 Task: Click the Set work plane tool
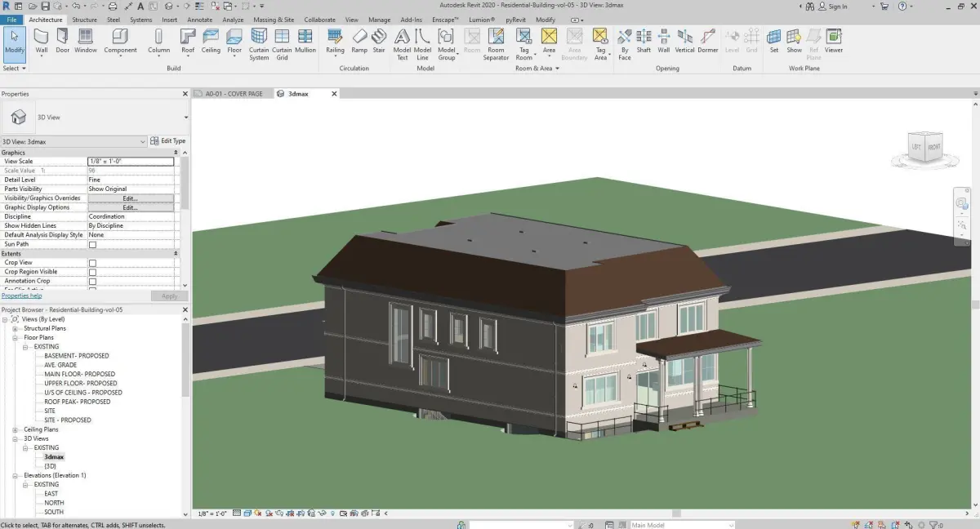pos(773,41)
